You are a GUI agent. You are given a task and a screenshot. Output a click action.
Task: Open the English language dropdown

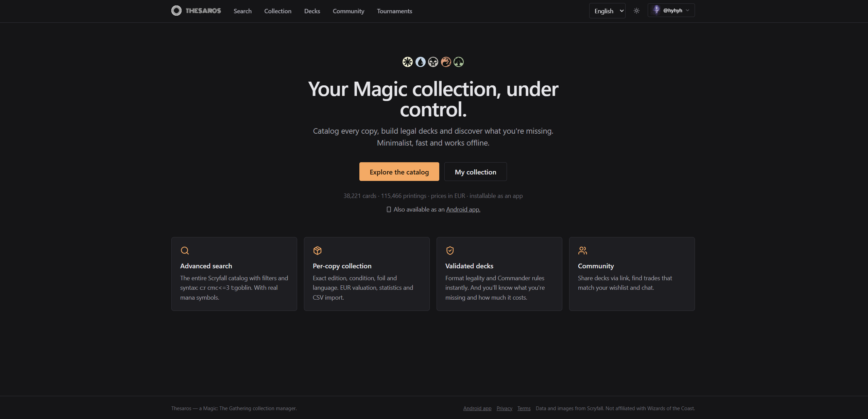tap(607, 11)
